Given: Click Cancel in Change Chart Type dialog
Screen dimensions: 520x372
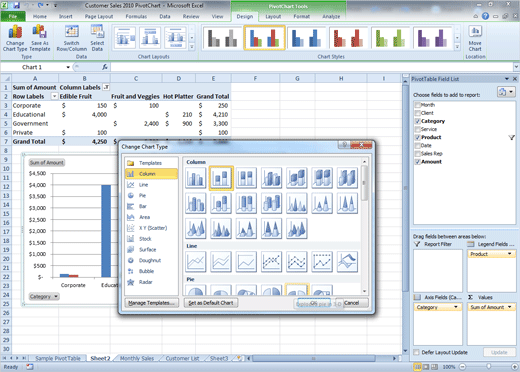Looking at the screenshot, I should tap(352, 303).
